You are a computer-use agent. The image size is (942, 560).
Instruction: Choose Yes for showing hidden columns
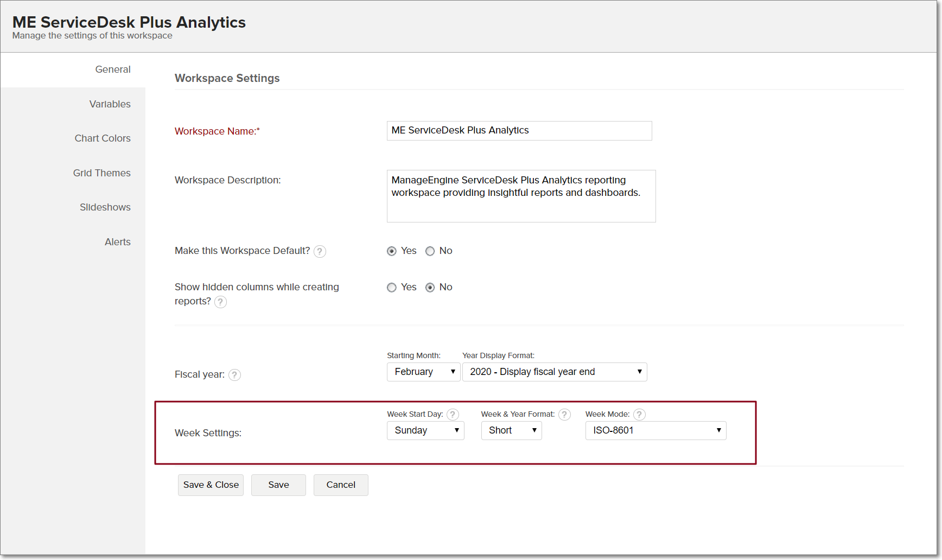pyautogui.click(x=392, y=288)
